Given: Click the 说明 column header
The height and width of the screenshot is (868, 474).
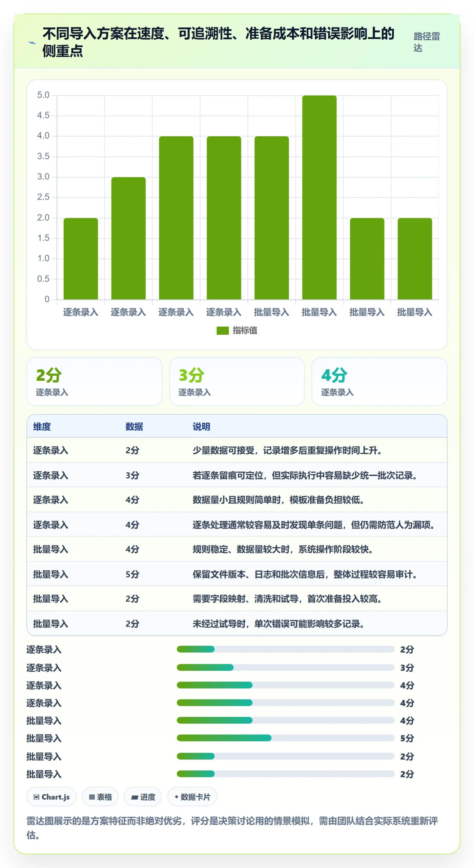Looking at the screenshot, I should 201,427.
